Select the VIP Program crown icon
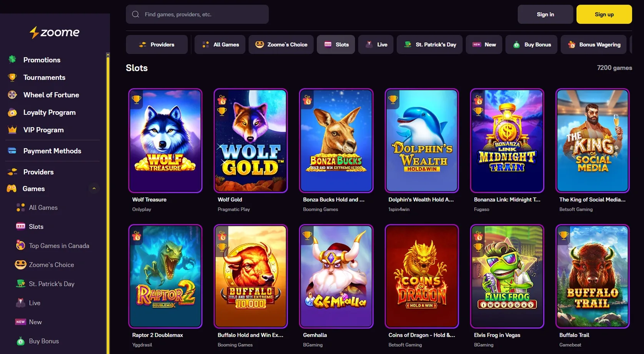Screen dimensions: 644x354 coord(13,130)
